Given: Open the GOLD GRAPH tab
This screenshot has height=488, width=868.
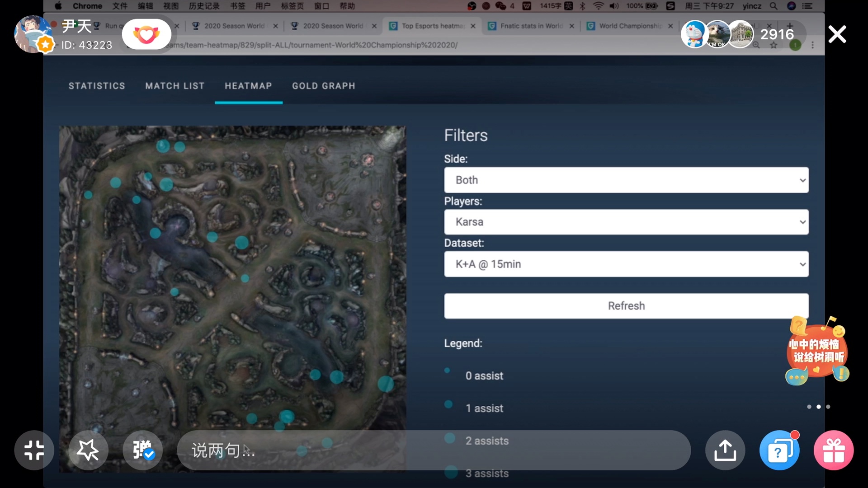Looking at the screenshot, I should 324,86.
